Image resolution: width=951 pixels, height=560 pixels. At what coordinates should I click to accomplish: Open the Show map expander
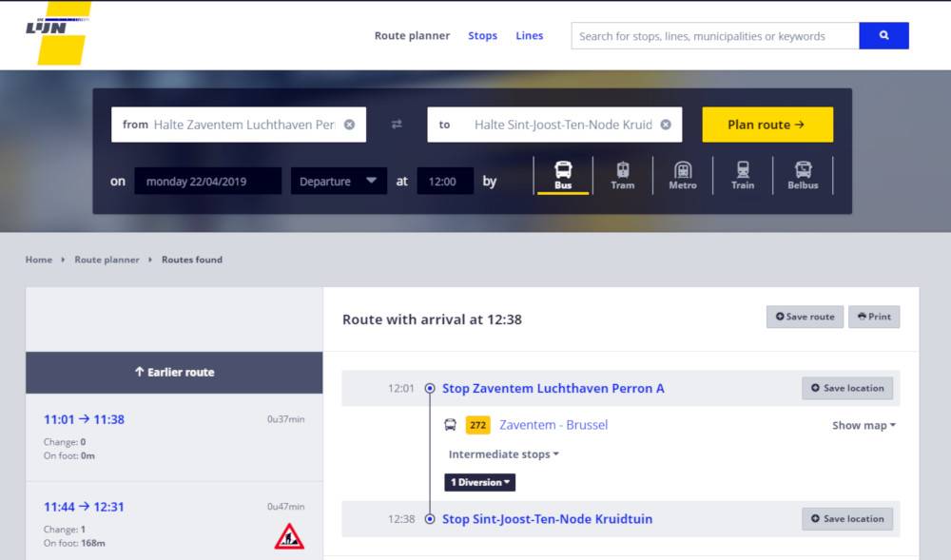pos(864,425)
